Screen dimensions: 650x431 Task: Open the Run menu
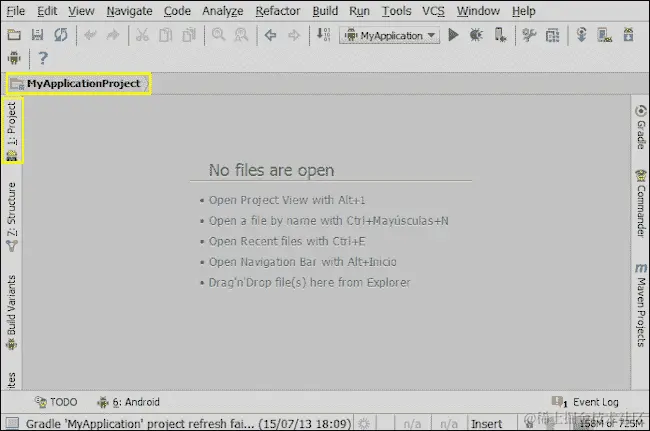pyautogui.click(x=359, y=11)
